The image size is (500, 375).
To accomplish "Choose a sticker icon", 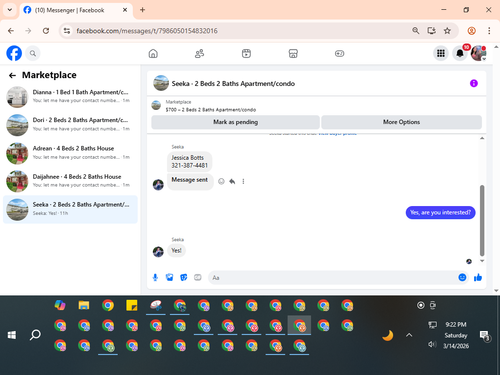I will click(184, 277).
